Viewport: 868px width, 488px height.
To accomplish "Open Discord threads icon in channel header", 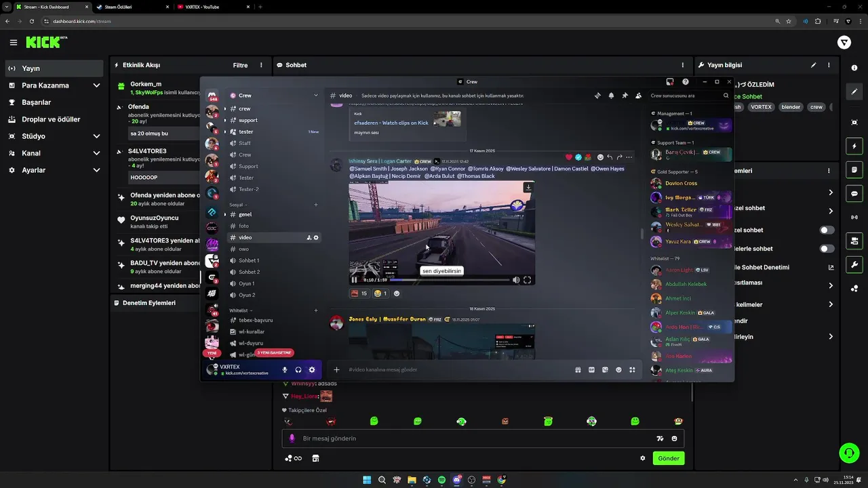I will click(597, 96).
